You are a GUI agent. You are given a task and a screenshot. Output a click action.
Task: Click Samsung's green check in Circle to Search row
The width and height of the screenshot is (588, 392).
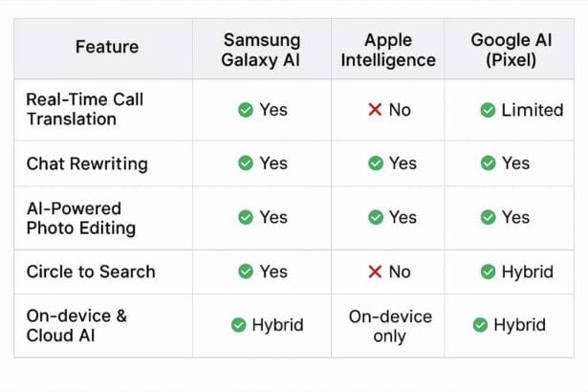click(x=246, y=272)
